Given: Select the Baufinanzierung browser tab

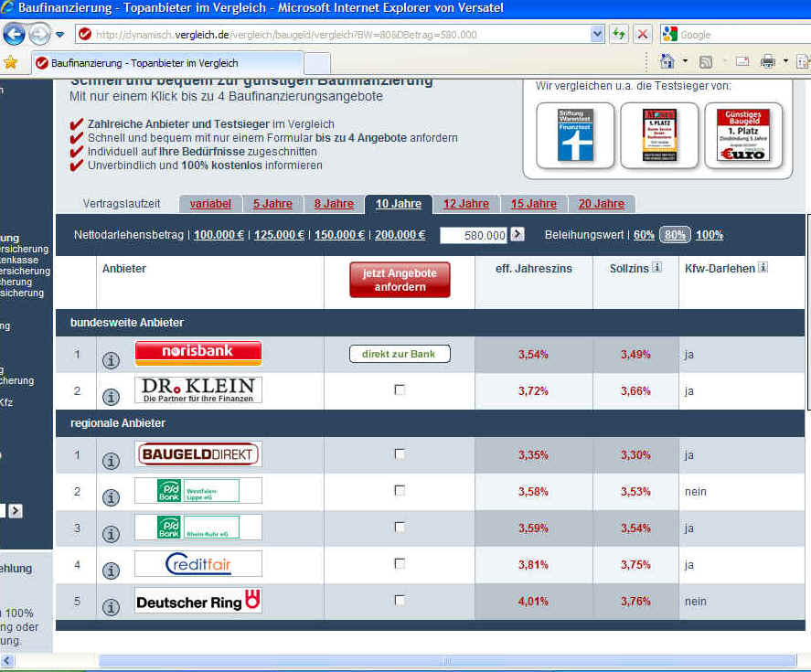Looking at the screenshot, I should 167,63.
